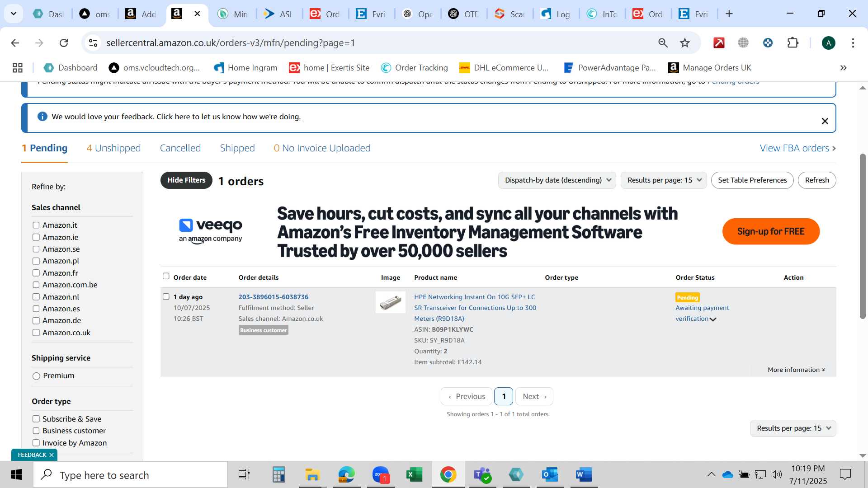
Task: Bookmark this page with the star icon
Action: click(x=685, y=43)
